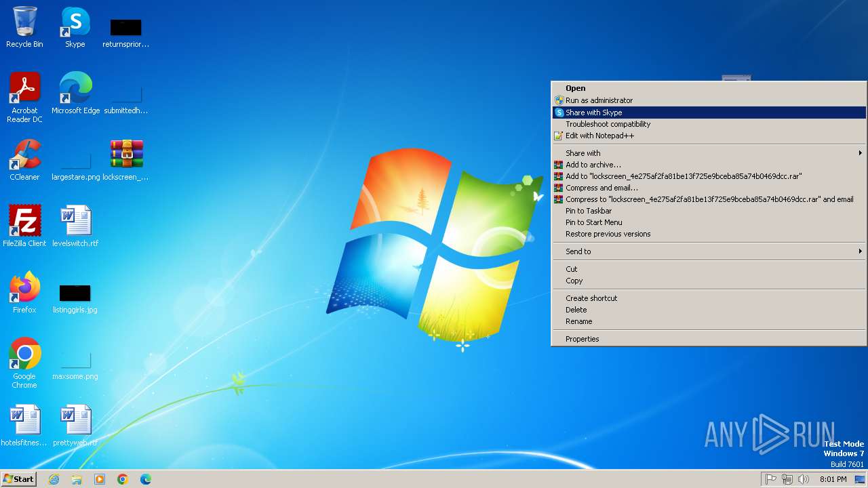Choose Edit with Notepad++
The image size is (868, 488).
click(x=709, y=136)
